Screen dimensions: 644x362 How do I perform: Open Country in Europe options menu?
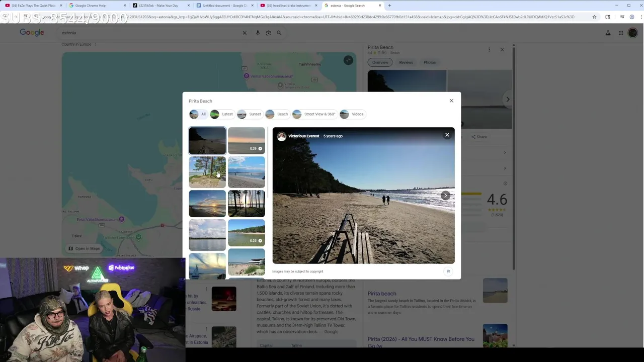[95, 44]
